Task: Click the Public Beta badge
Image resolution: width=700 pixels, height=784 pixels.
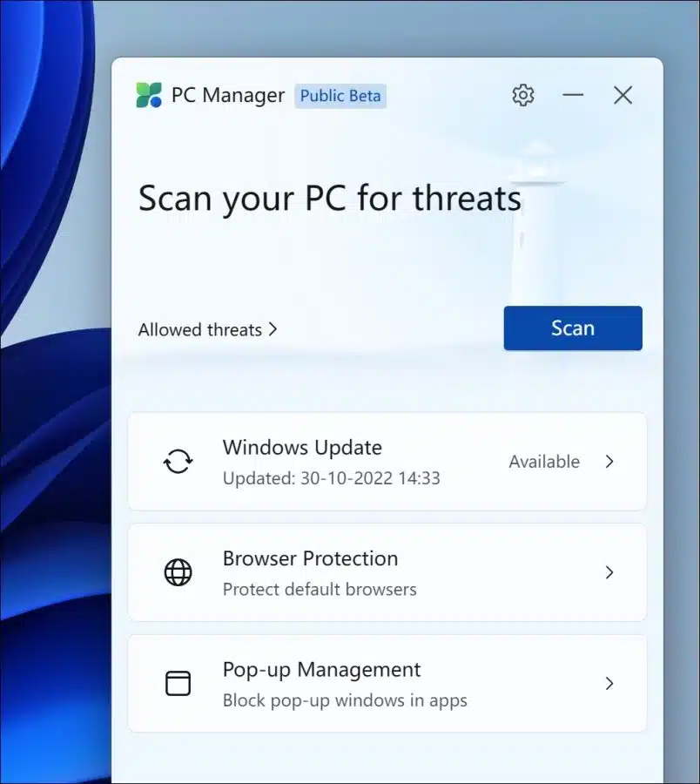Action: coord(340,96)
